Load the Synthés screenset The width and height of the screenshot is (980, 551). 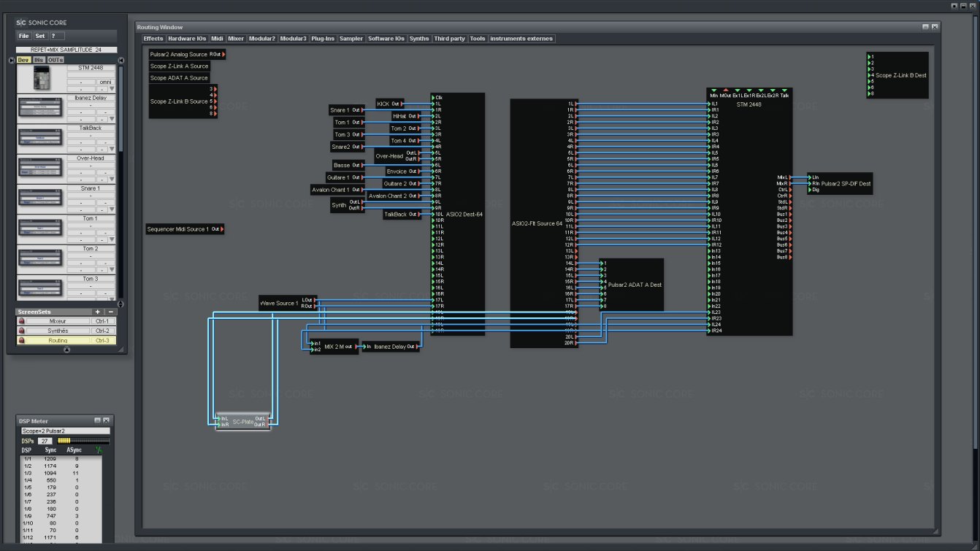[x=58, y=331]
